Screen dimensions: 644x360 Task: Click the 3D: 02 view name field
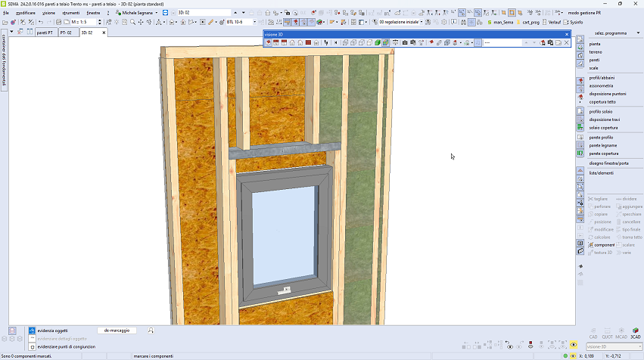(203, 13)
